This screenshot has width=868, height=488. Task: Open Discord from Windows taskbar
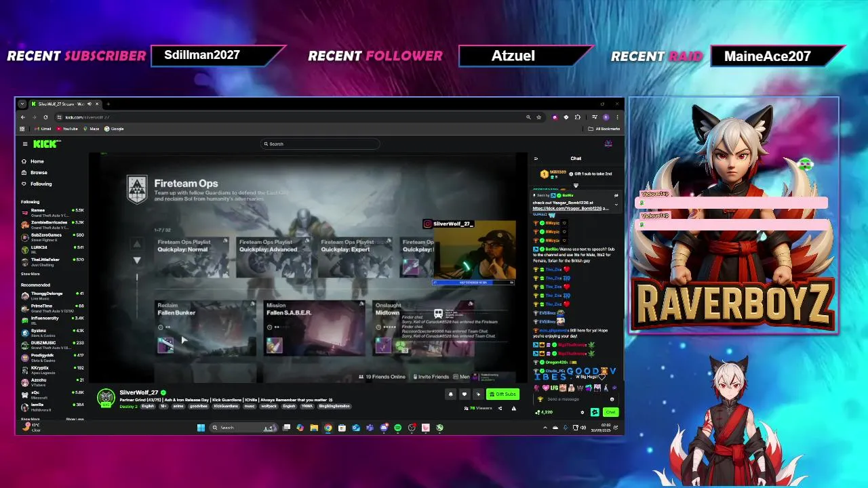pyautogui.click(x=383, y=428)
